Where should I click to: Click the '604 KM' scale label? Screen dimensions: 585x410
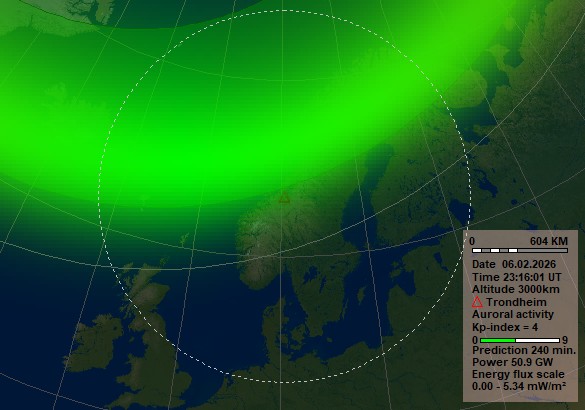[x=549, y=241]
